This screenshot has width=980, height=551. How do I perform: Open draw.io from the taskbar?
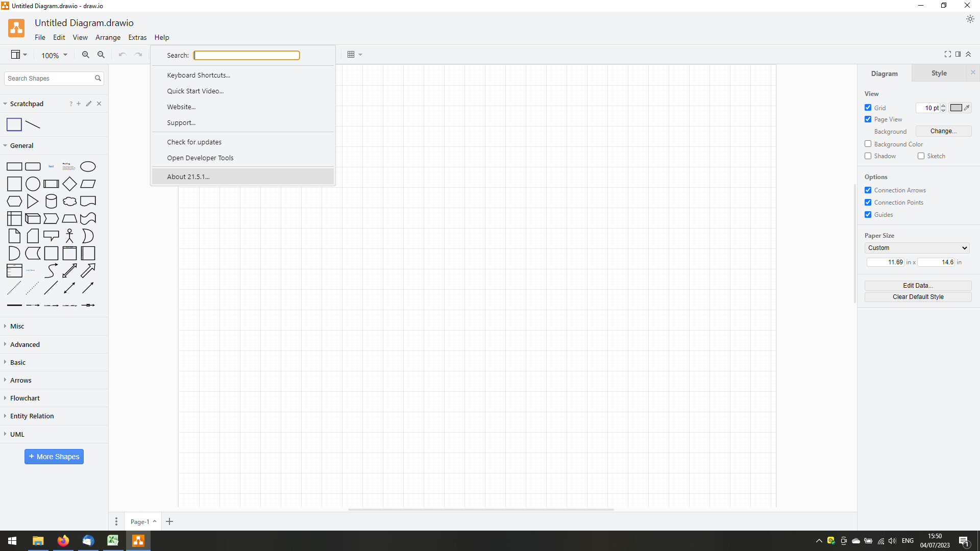point(138,540)
